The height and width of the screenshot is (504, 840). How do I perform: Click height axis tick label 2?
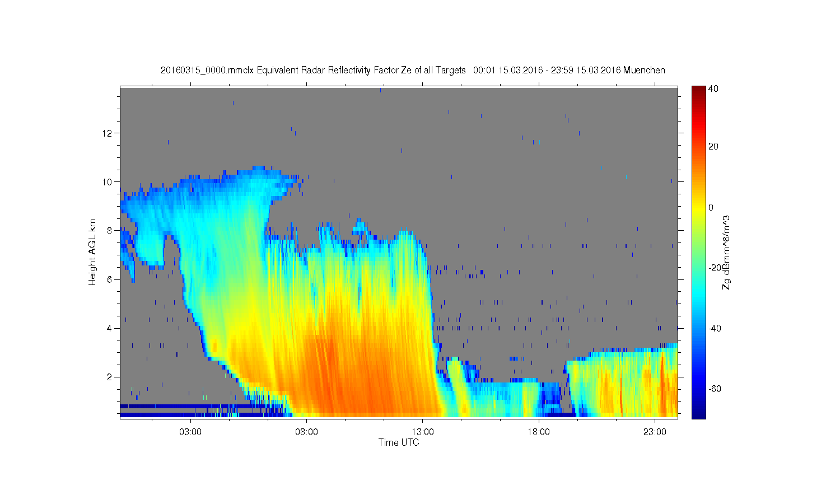(110, 377)
